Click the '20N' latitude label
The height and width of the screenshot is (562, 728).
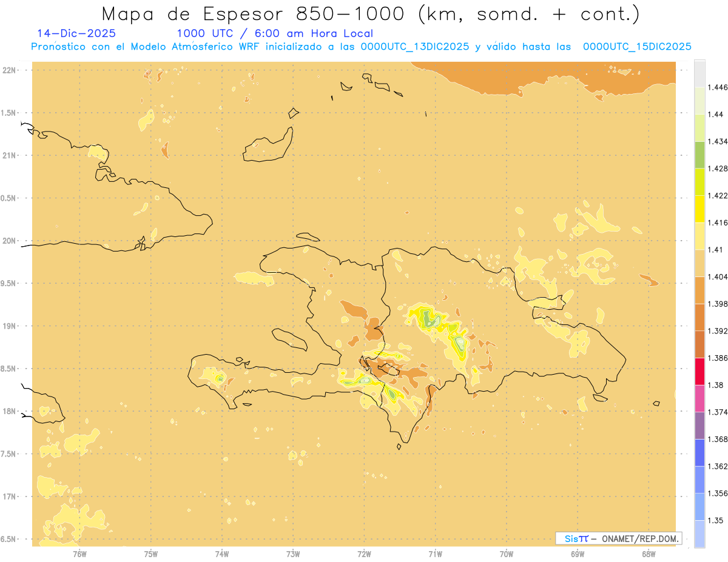[10, 241]
